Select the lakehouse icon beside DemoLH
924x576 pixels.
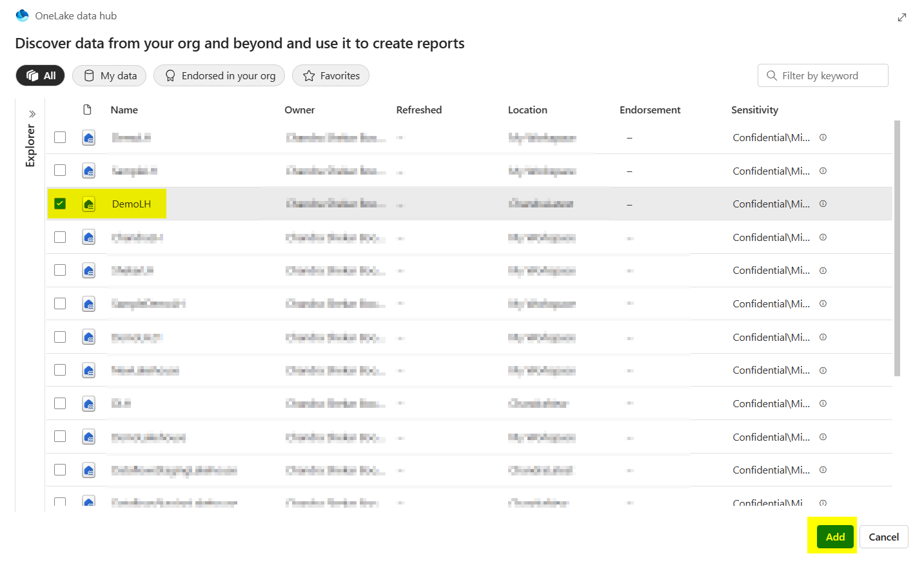(88, 203)
